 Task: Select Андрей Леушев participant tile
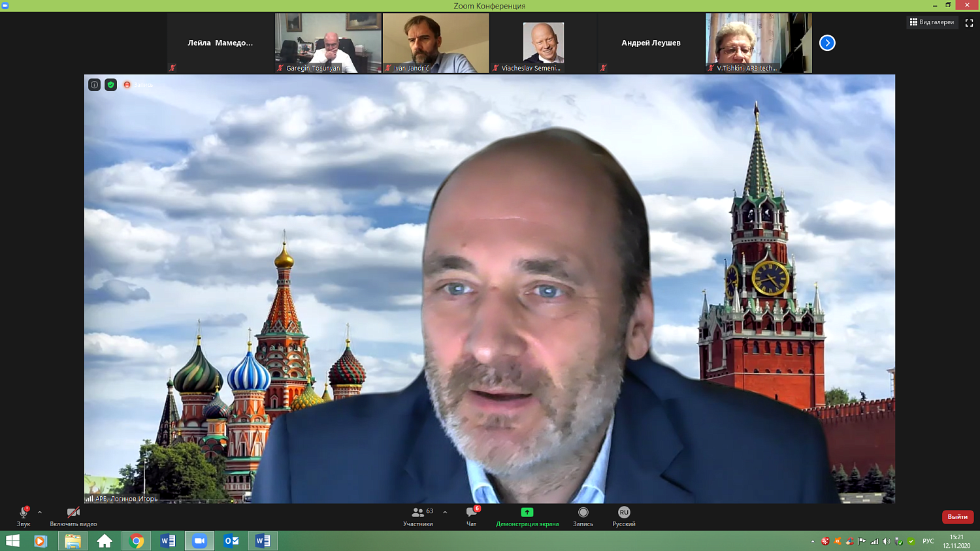651,43
